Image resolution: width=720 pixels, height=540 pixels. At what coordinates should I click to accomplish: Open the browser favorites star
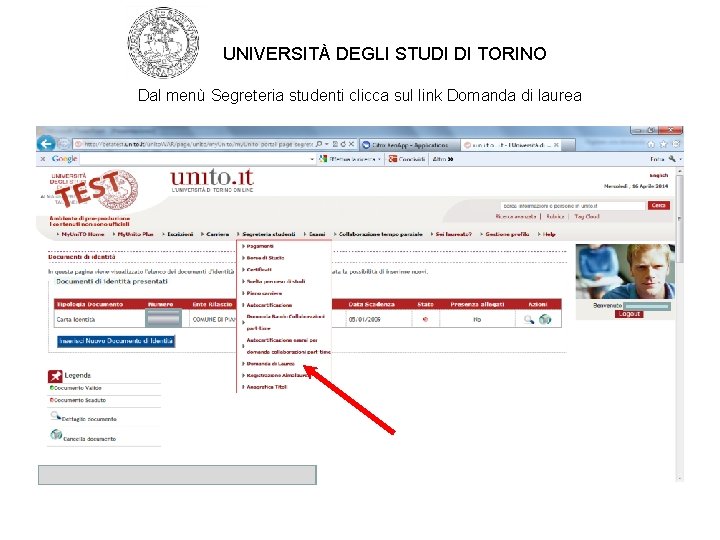[663, 144]
